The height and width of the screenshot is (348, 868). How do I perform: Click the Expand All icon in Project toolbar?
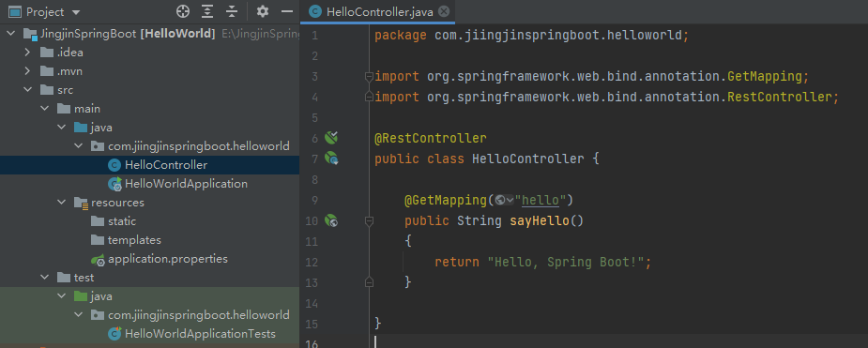(x=207, y=11)
